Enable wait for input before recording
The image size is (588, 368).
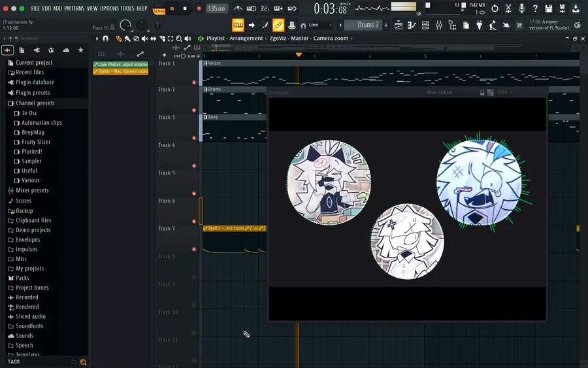pyautogui.click(x=252, y=8)
